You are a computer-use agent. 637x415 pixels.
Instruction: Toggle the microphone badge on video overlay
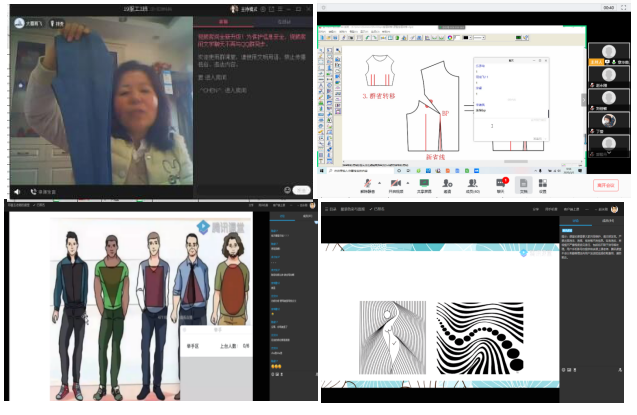pyautogui.click(x=57, y=24)
